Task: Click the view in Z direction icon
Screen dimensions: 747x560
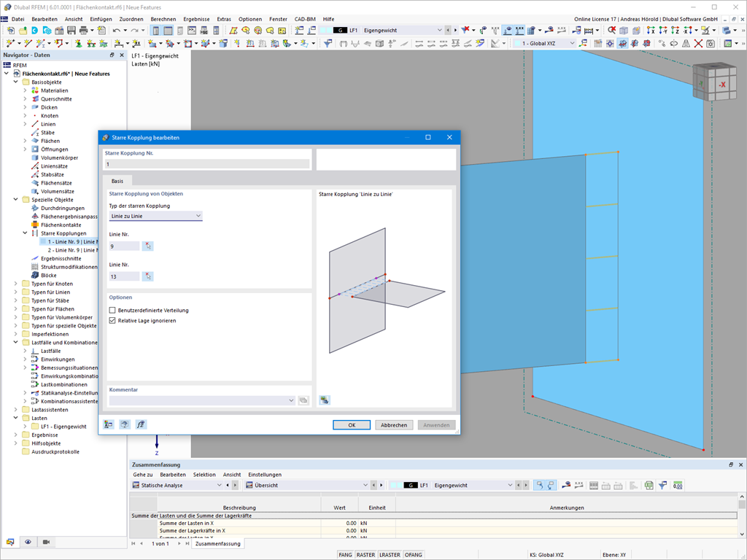Action: tap(675, 31)
